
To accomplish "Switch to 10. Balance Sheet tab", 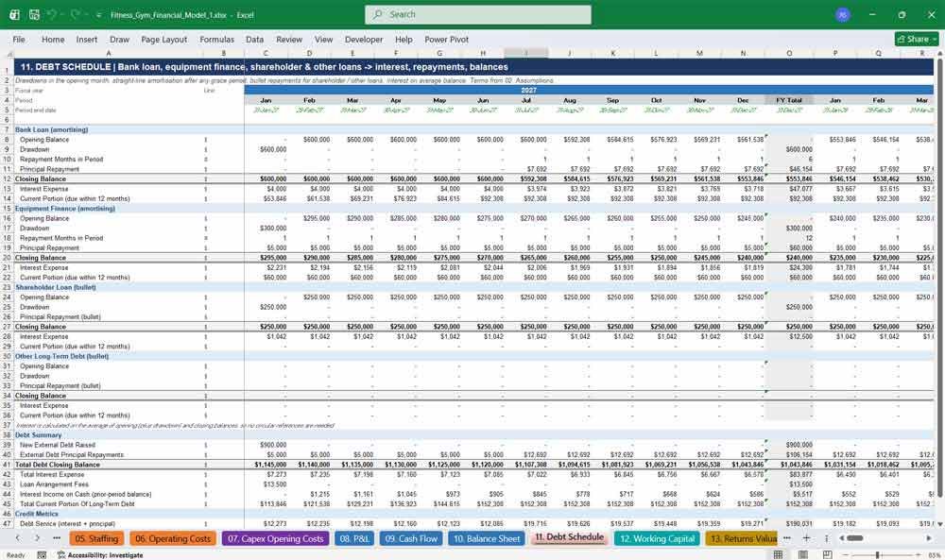I will coord(487,538).
